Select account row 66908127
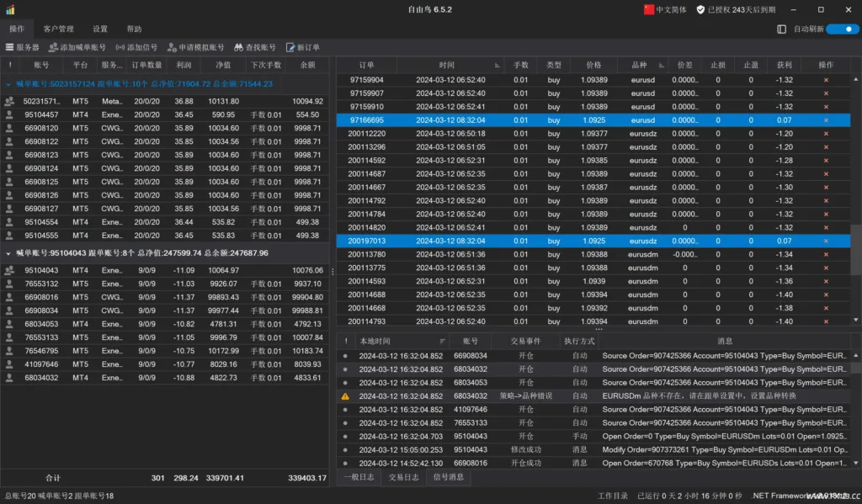The height and width of the screenshot is (504, 862). (165, 209)
